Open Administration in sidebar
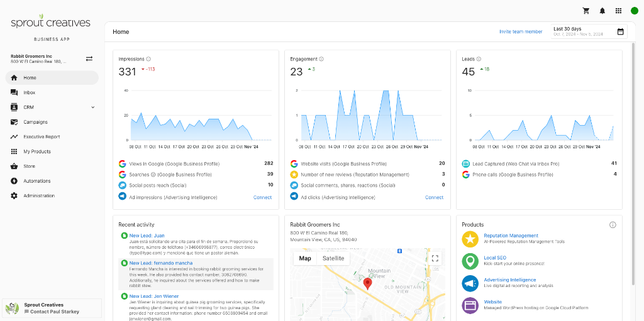 (52, 196)
